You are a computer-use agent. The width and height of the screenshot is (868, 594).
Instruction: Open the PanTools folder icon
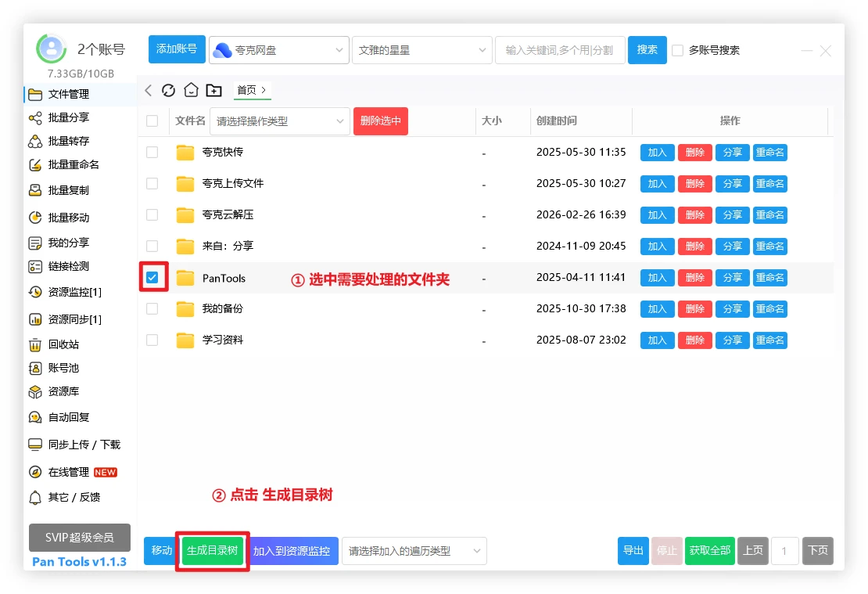click(185, 278)
